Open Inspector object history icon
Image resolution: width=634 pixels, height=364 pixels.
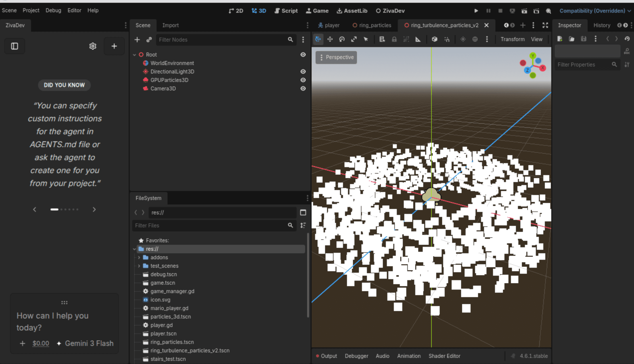(627, 39)
